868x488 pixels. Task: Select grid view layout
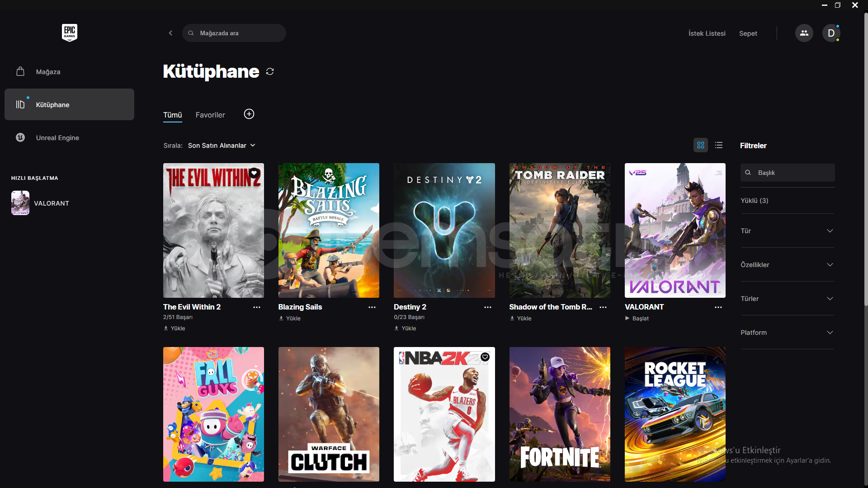[701, 145]
